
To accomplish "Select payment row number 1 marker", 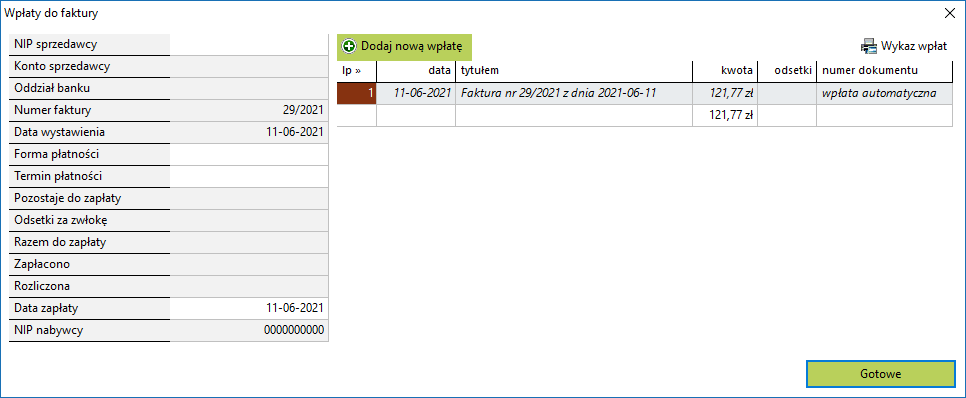I will (x=357, y=94).
